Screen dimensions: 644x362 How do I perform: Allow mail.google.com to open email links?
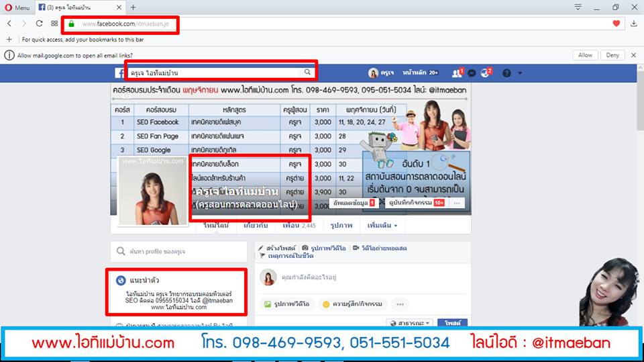[x=585, y=55]
